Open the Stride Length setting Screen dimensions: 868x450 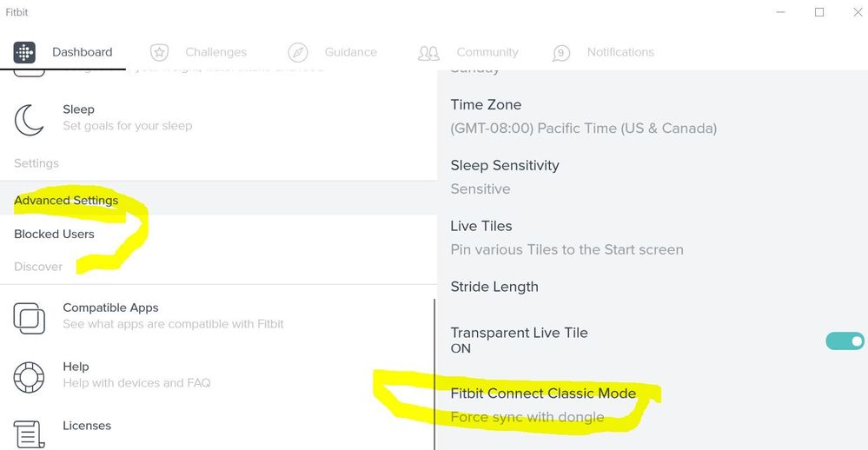[x=653, y=287]
